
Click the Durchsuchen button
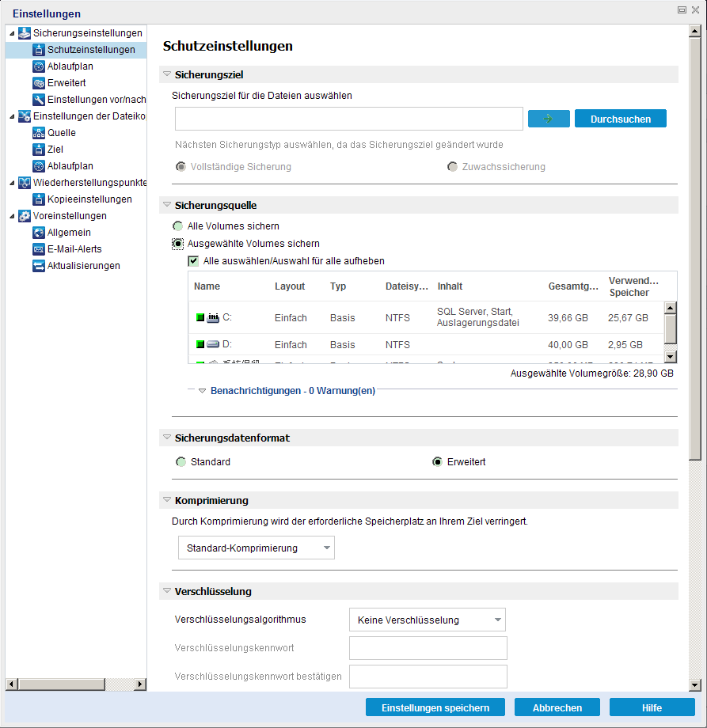620,119
